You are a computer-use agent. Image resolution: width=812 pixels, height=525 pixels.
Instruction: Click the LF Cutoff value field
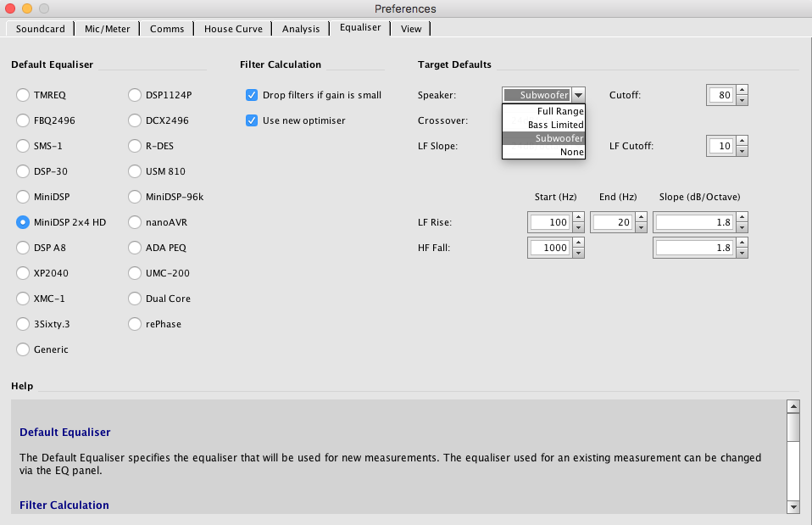[721, 146]
